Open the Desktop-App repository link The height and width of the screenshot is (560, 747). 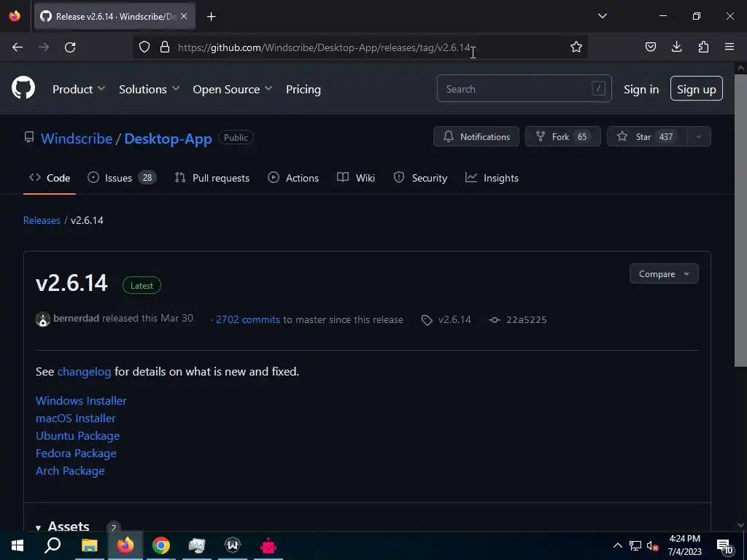click(169, 139)
